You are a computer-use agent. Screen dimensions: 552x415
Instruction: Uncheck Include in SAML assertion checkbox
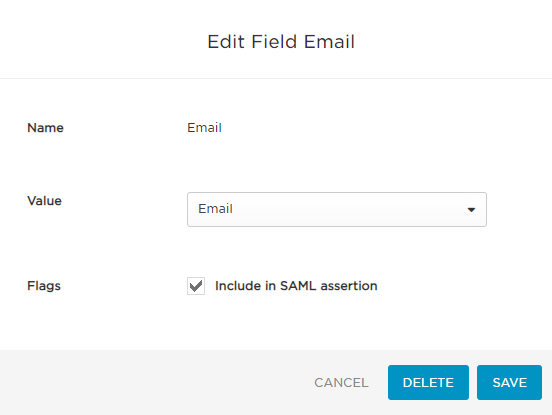196,286
